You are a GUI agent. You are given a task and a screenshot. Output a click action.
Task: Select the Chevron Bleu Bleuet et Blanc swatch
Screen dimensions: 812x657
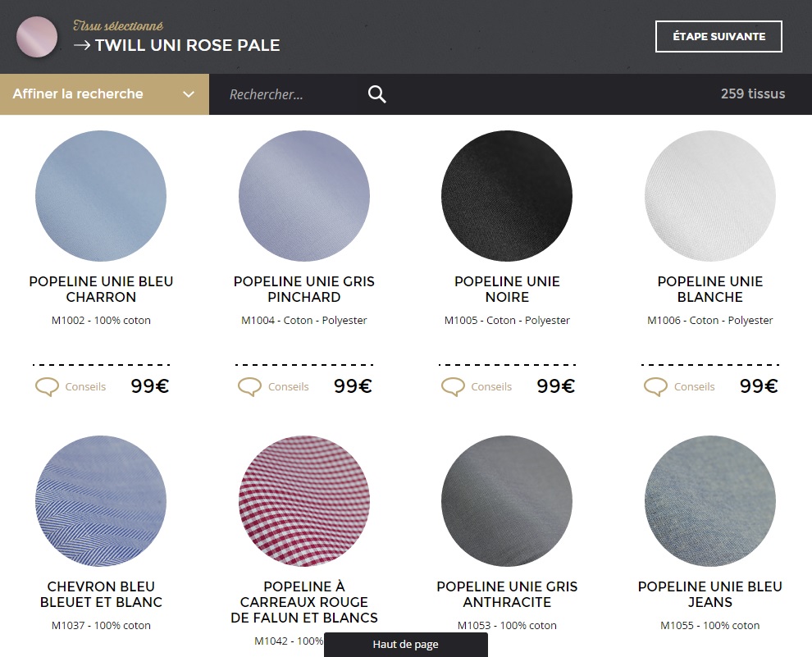point(101,501)
